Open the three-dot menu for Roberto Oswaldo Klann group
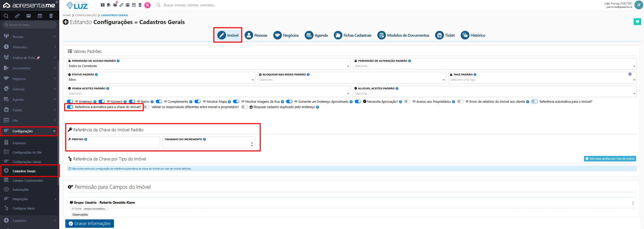 (x=633, y=203)
